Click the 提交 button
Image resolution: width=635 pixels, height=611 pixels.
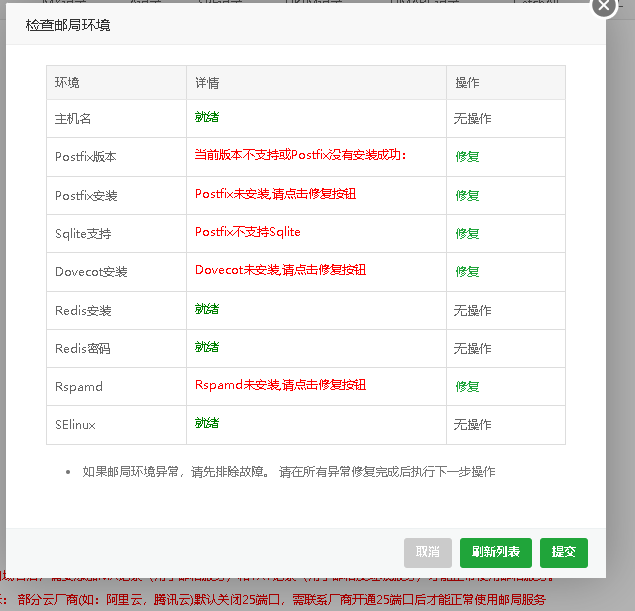[x=564, y=553]
